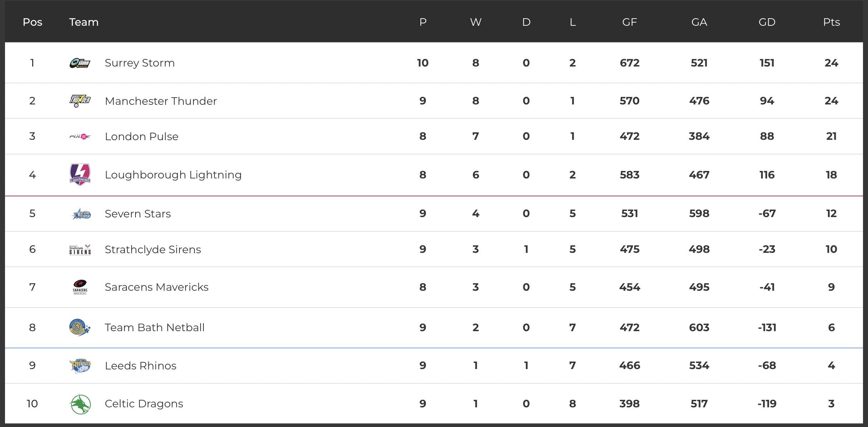Click the Strathclyde Sirens logo
The image size is (868, 427).
[x=80, y=249]
